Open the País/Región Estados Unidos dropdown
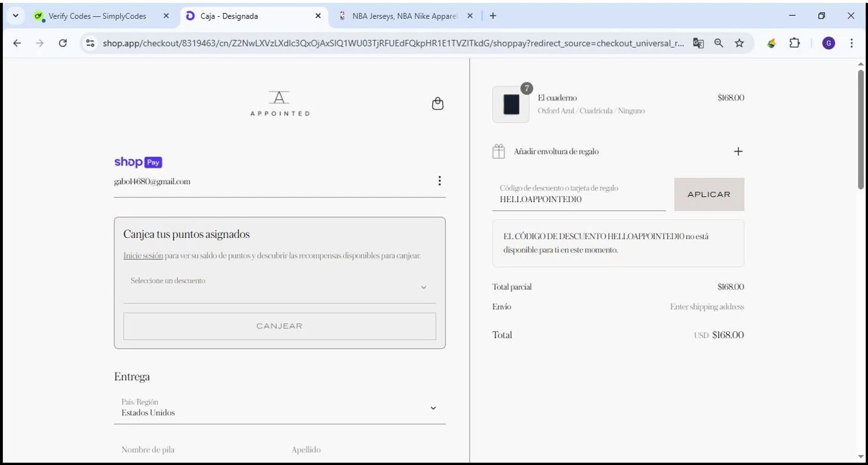 [279, 408]
